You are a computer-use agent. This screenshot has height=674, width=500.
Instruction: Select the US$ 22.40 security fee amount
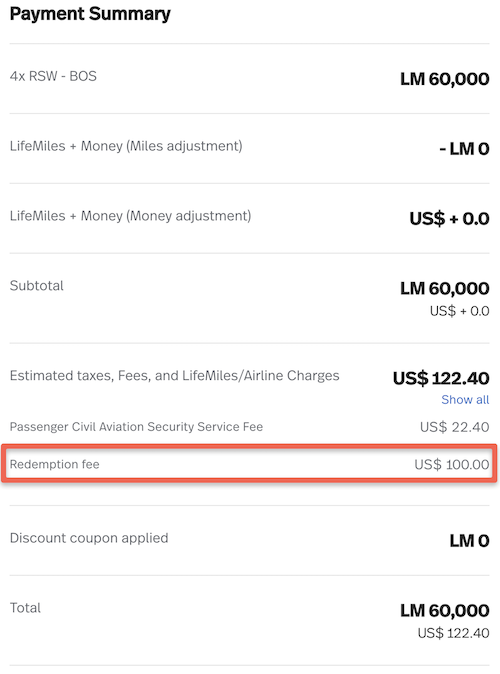[x=454, y=427]
